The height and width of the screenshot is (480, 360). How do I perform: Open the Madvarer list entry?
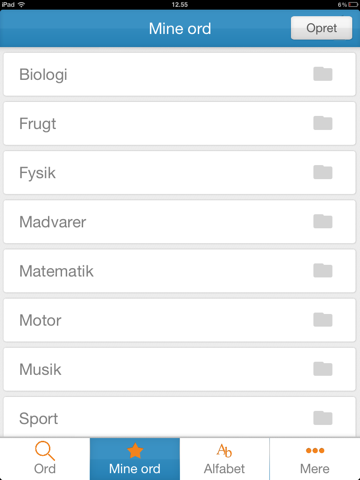180,222
